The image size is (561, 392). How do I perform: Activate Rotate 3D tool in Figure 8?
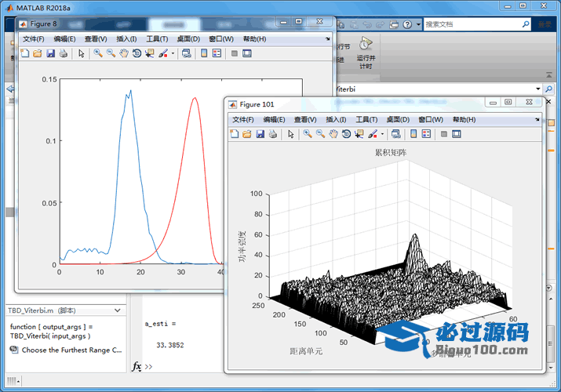[x=137, y=53]
